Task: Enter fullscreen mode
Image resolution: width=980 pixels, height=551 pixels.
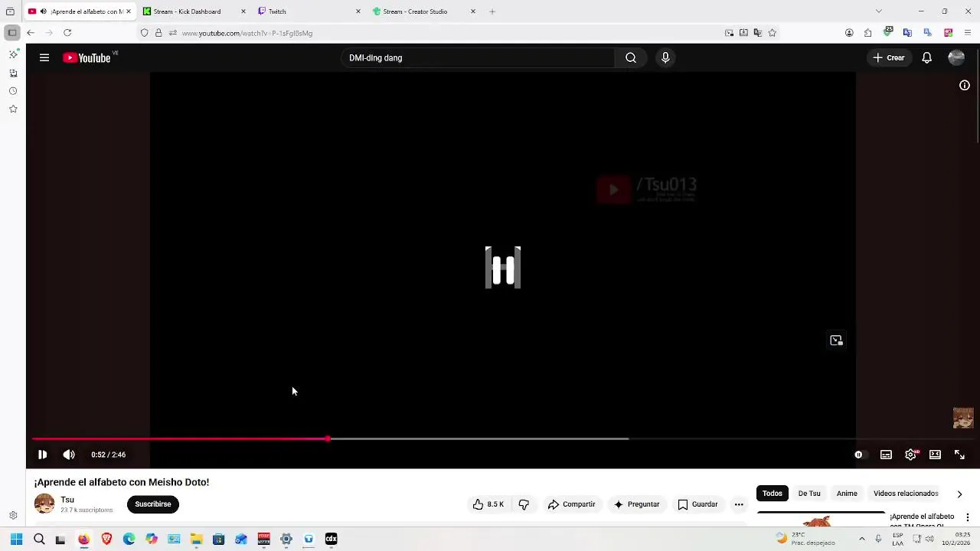Action: pyautogui.click(x=959, y=455)
